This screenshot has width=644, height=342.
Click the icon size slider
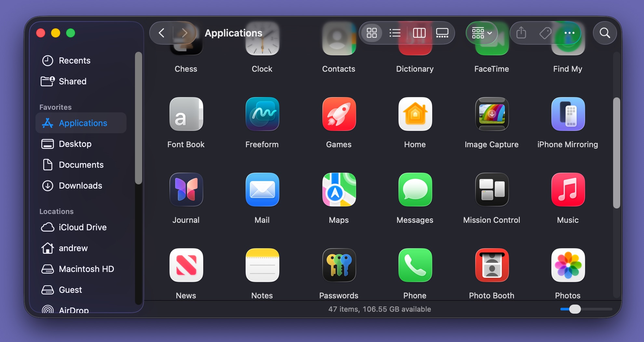click(x=586, y=309)
